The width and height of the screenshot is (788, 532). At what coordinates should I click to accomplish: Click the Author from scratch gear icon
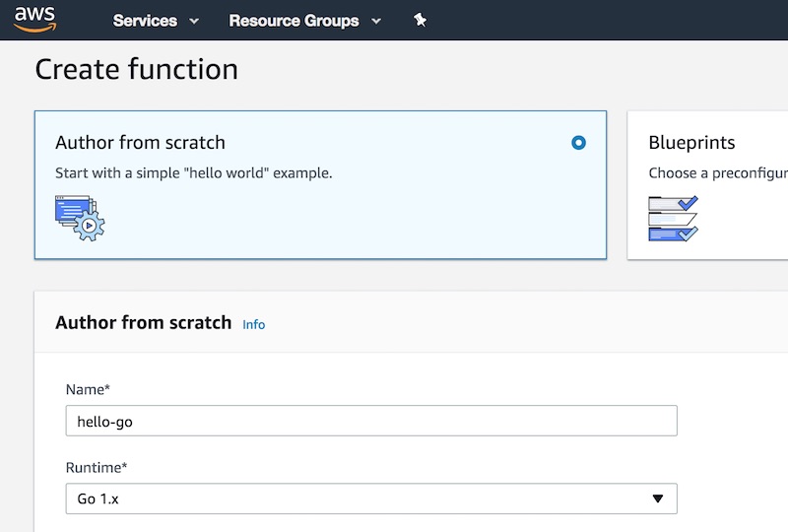(x=80, y=217)
